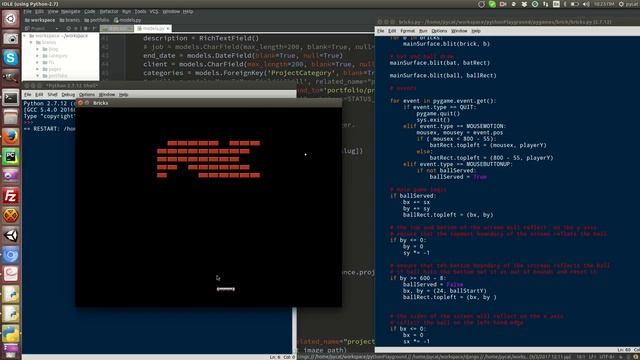
Task: Close the Bricks game window
Action: pos(80,103)
